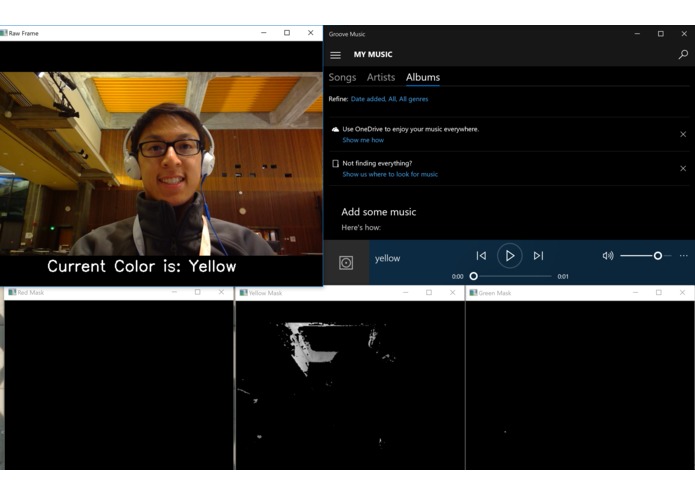Viewport: 695px width, 494px height.
Task: Open the player more options ellipsis
Action: tap(683, 256)
